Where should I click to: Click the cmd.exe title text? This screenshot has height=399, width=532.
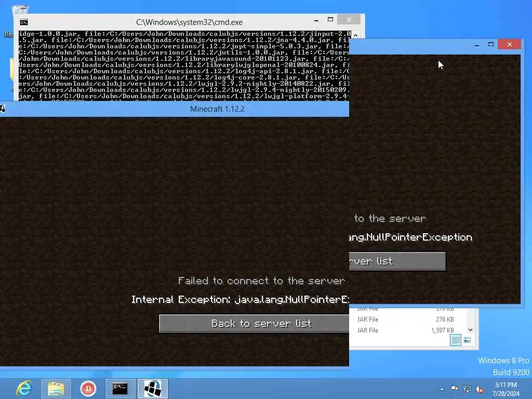189,22
